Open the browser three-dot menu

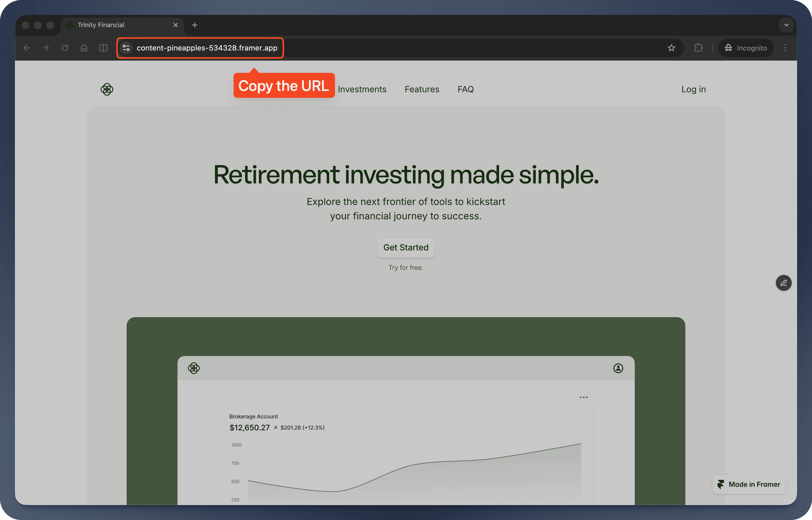785,48
